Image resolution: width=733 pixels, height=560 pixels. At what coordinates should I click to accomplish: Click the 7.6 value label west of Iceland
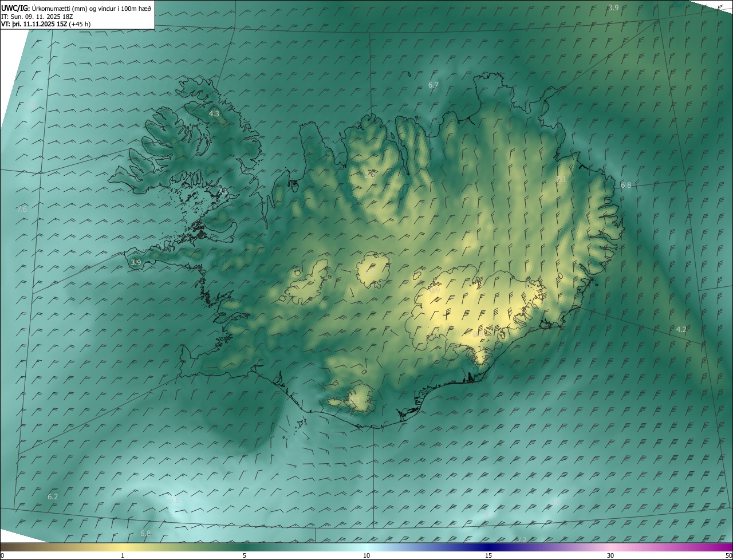pos(22,210)
